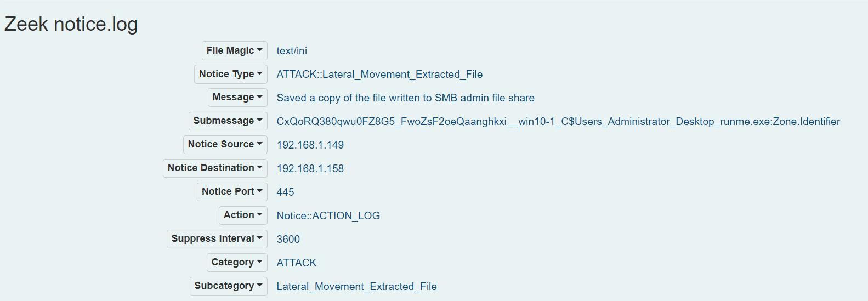Click the suppress interval value 3600

coord(288,240)
